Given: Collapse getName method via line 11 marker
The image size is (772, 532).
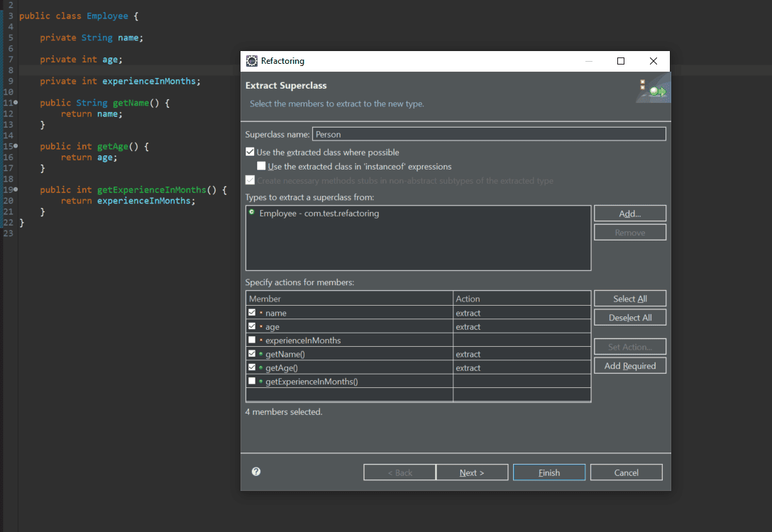Looking at the screenshot, I should point(16,102).
